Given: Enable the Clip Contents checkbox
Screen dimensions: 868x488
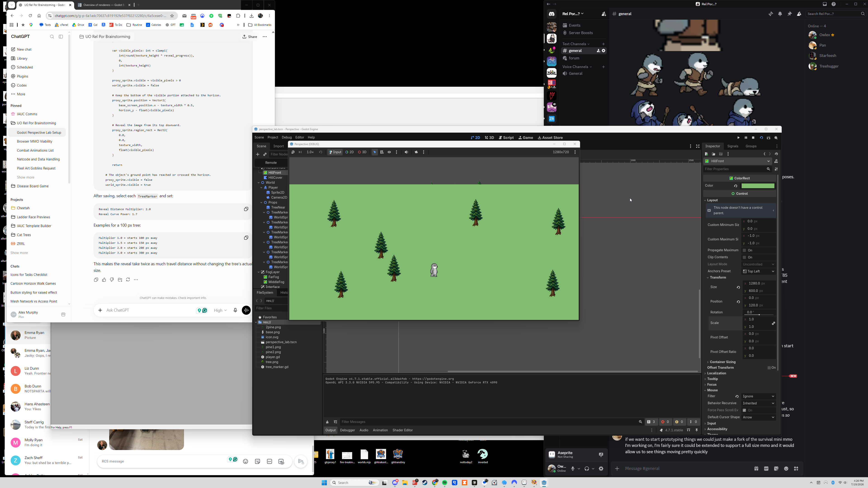Looking at the screenshot, I should pyautogui.click(x=744, y=257).
